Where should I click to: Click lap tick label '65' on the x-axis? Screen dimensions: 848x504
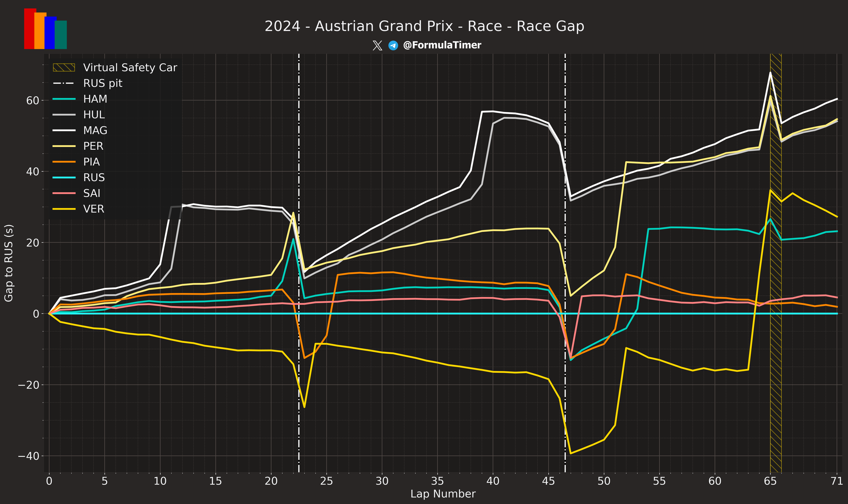coord(770,481)
